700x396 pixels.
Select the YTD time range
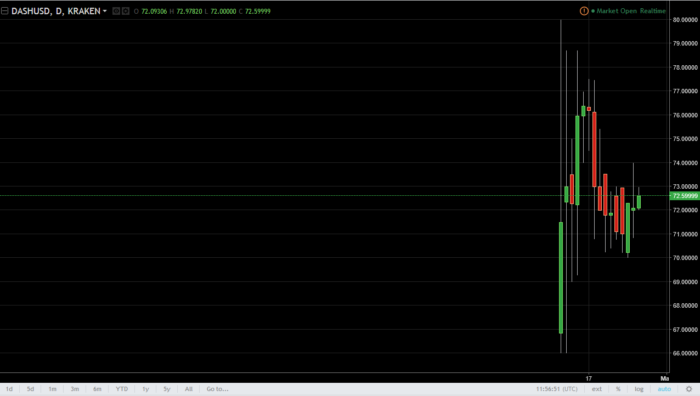point(121,389)
